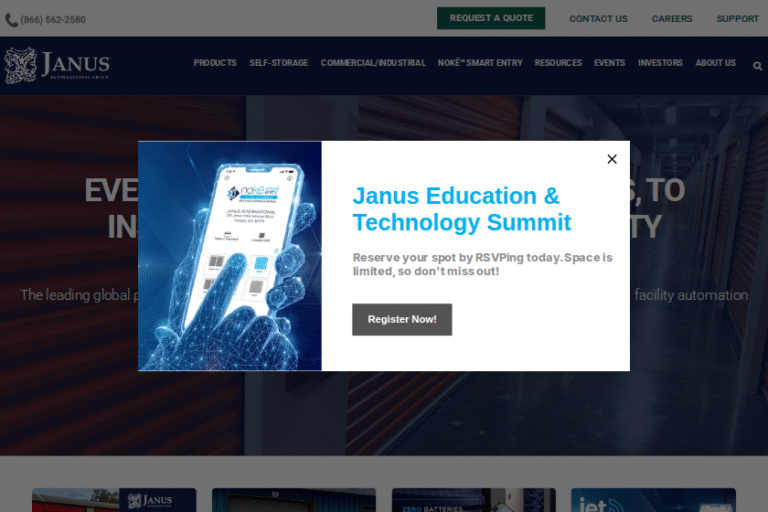The height and width of the screenshot is (512, 768).
Task: Expand the Resources menu
Action: click(x=558, y=63)
